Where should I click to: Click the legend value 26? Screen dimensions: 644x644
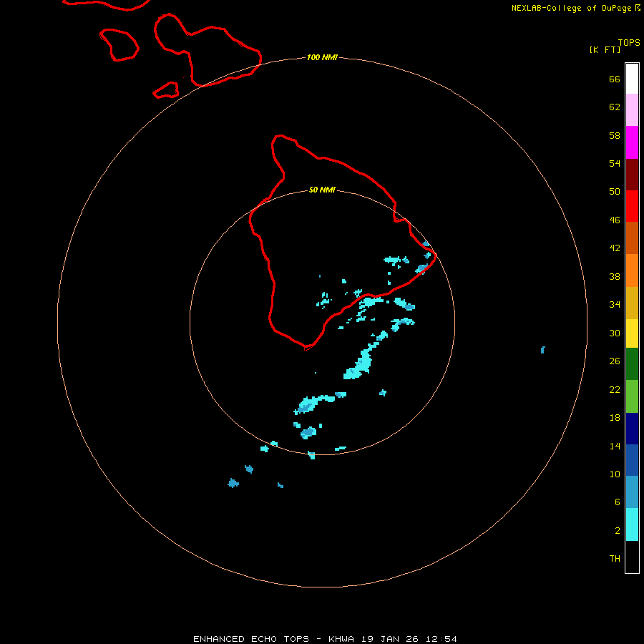pos(615,361)
